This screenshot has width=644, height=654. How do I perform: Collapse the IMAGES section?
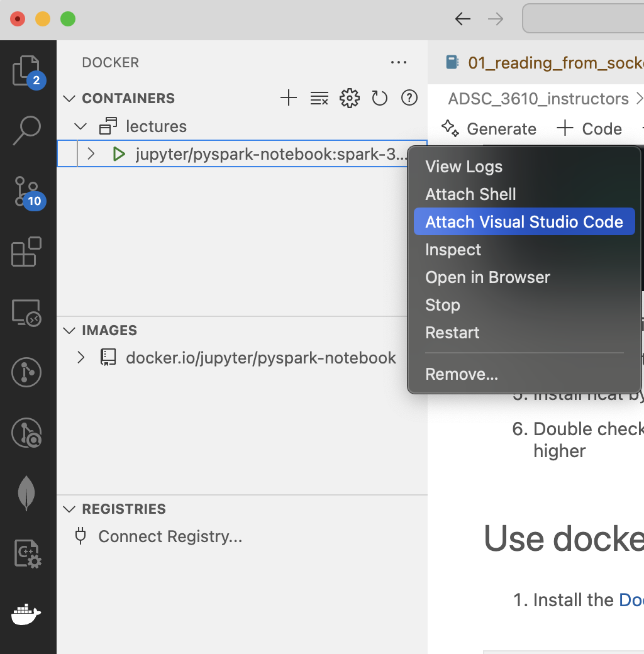(x=69, y=330)
